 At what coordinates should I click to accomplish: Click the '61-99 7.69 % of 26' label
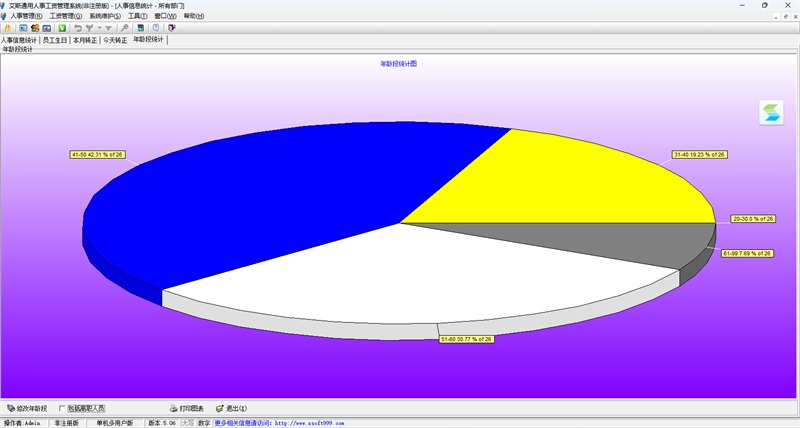(x=747, y=254)
